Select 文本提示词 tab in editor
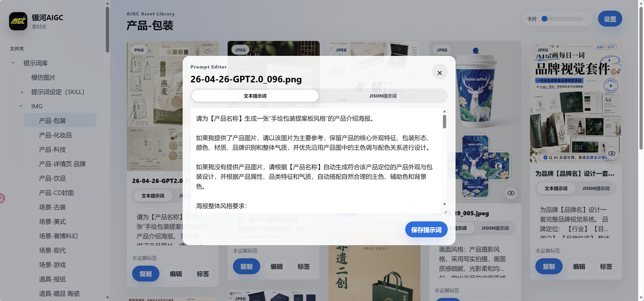 255,96
